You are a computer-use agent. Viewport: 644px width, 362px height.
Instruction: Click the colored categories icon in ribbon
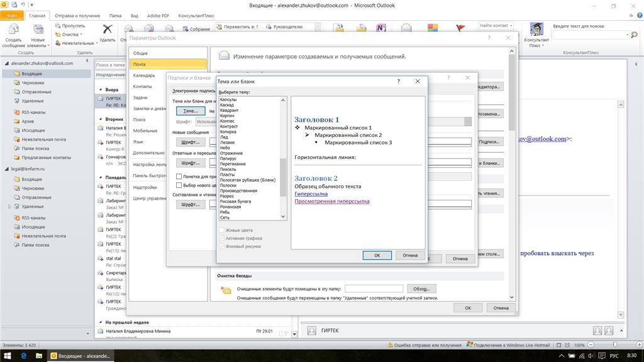point(433,28)
